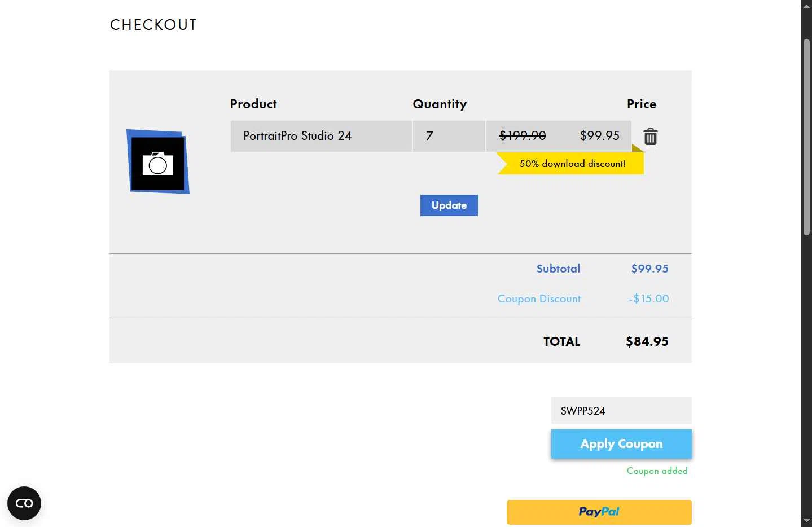Apply the coupon with Apply Coupon button

(621, 444)
